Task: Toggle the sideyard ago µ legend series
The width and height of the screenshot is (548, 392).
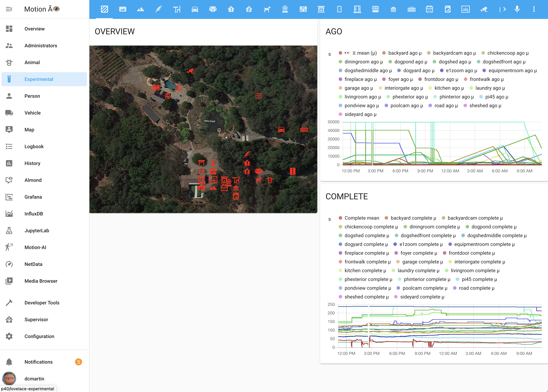Action: coord(360,114)
